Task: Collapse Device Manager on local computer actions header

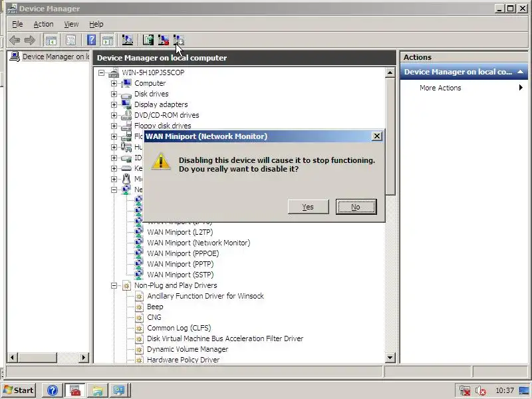Action: [x=520, y=72]
